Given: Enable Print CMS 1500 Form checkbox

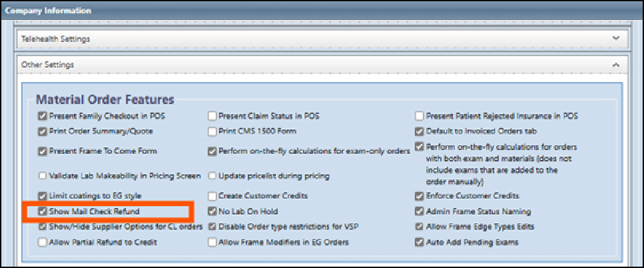Looking at the screenshot, I should [212, 131].
